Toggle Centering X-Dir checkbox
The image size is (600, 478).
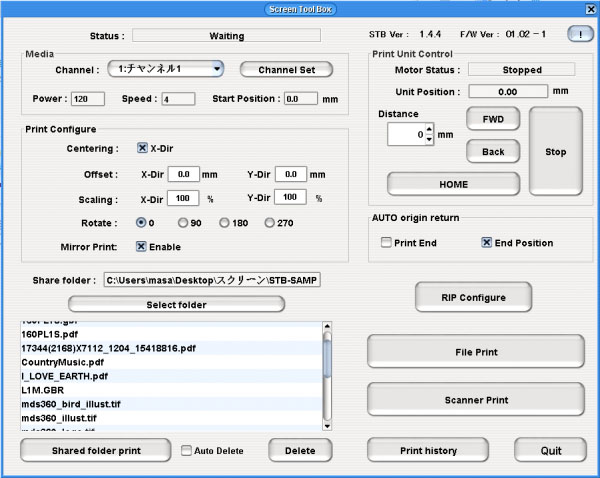click(142, 148)
